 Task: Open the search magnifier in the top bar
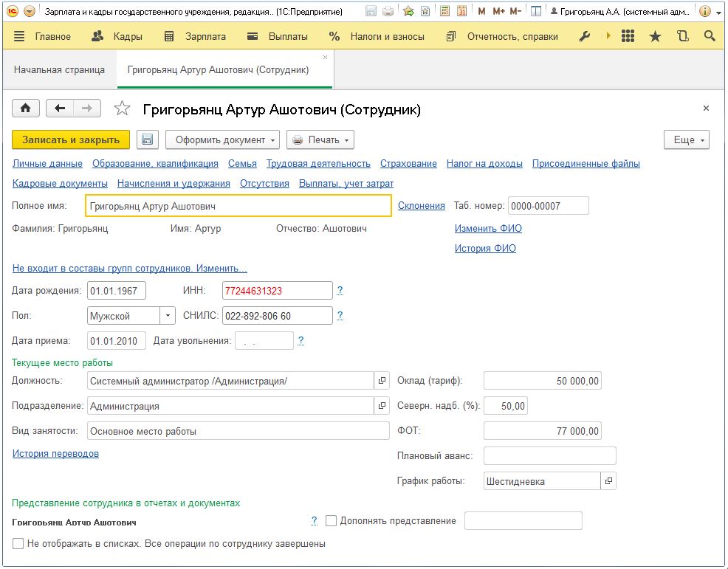point(710,36)
